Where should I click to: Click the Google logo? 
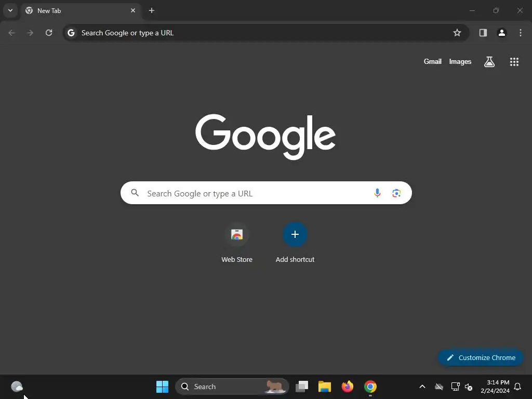[265, 137]
